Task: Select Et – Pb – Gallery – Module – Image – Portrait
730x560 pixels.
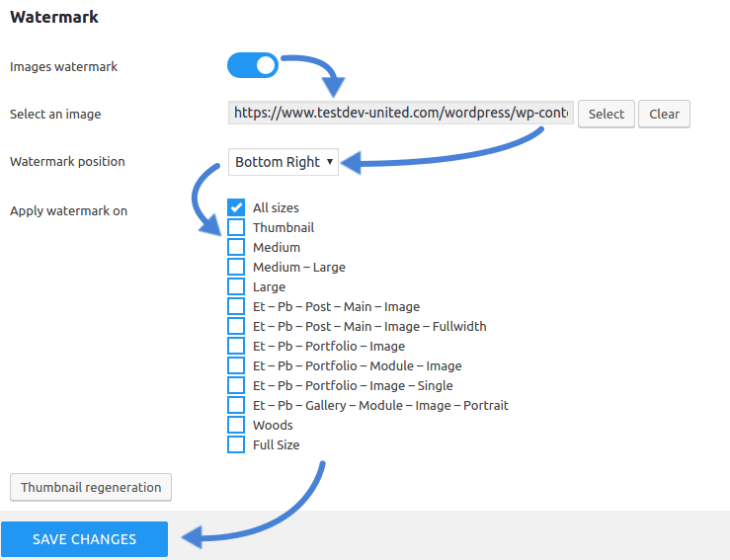Action: [236, 405]
